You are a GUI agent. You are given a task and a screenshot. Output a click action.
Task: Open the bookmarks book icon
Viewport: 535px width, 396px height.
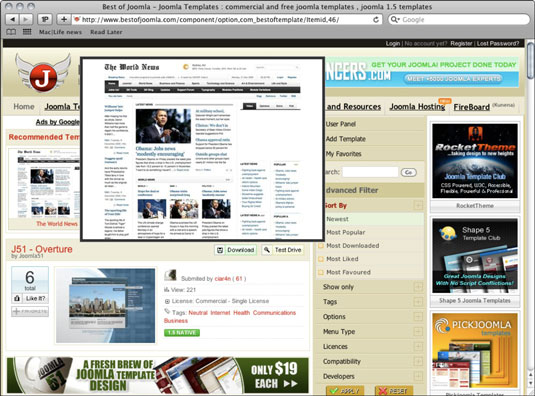tap(11, 32)
